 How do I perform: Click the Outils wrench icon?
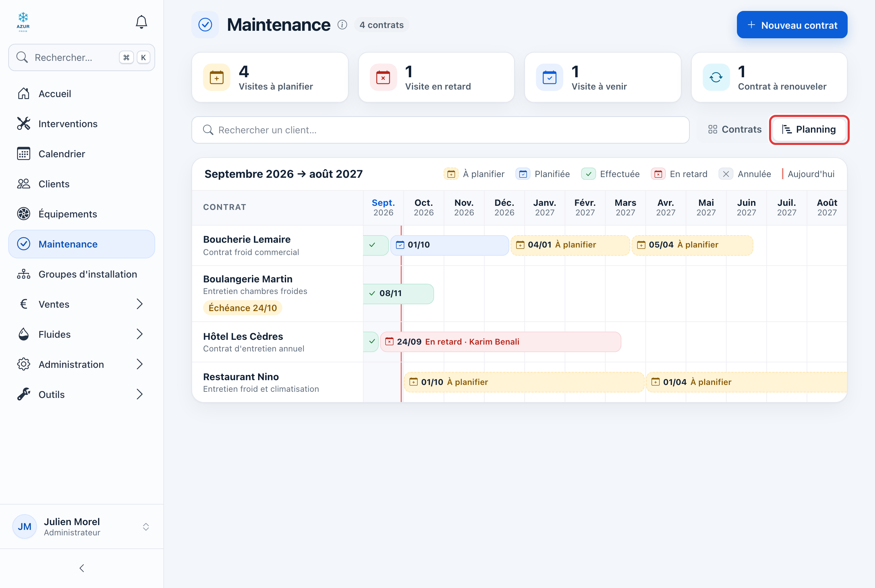coord(24,394)
